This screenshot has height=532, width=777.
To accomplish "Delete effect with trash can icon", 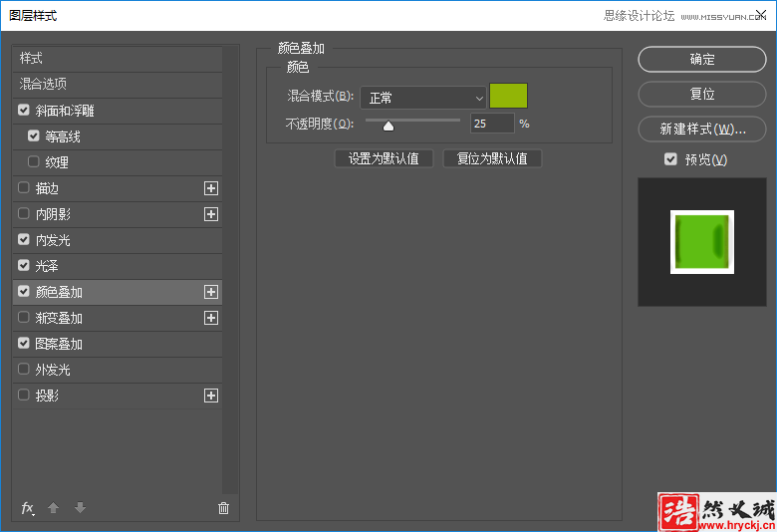I will click(223, 508).
